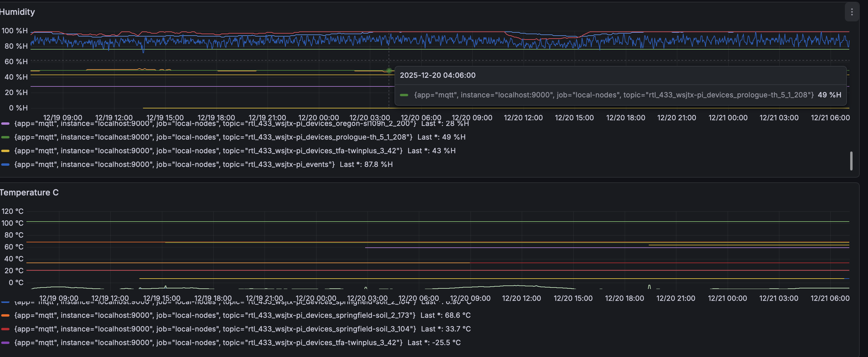Click Humidity time axis label 12/21 06:00
This screenshot has width=868, height=357.
830,118
